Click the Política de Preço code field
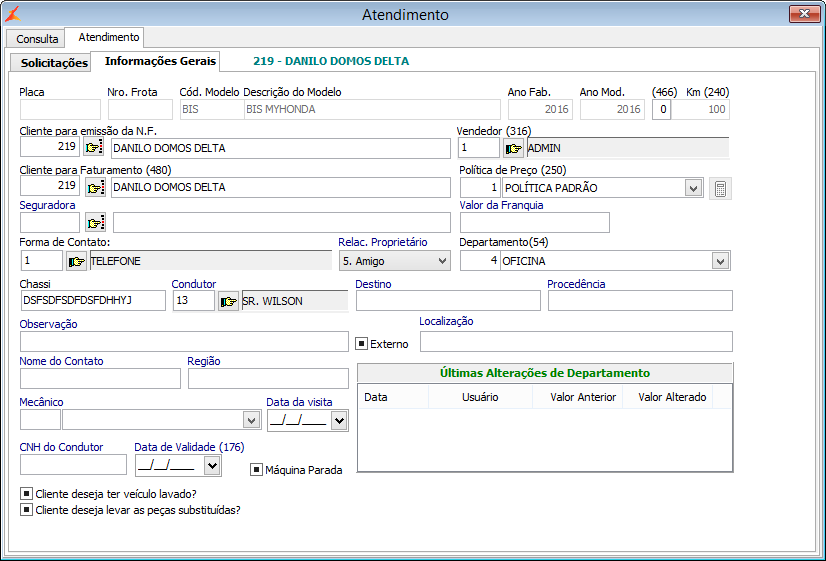Image resolution: width=826 pixels, height=561 pixels. [480, 188]
